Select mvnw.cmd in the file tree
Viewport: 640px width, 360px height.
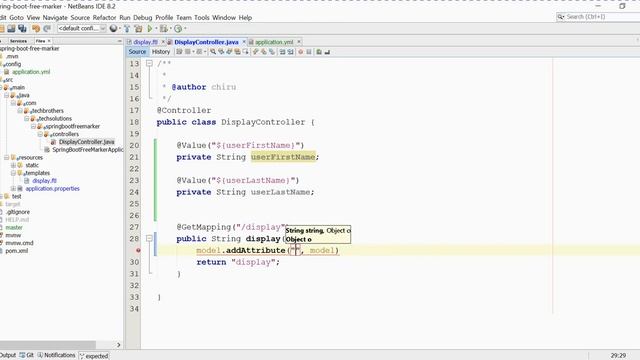(x=19, y=243)
